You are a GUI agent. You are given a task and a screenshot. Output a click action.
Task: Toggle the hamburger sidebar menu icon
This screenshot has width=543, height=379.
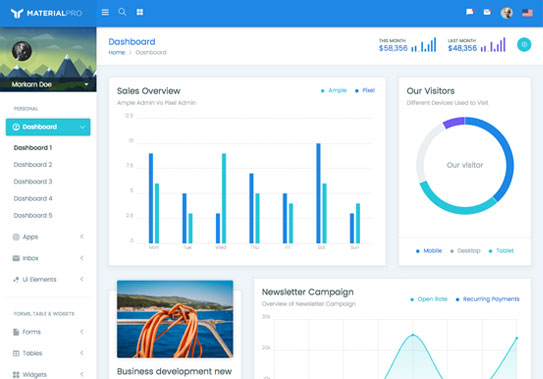105,12
